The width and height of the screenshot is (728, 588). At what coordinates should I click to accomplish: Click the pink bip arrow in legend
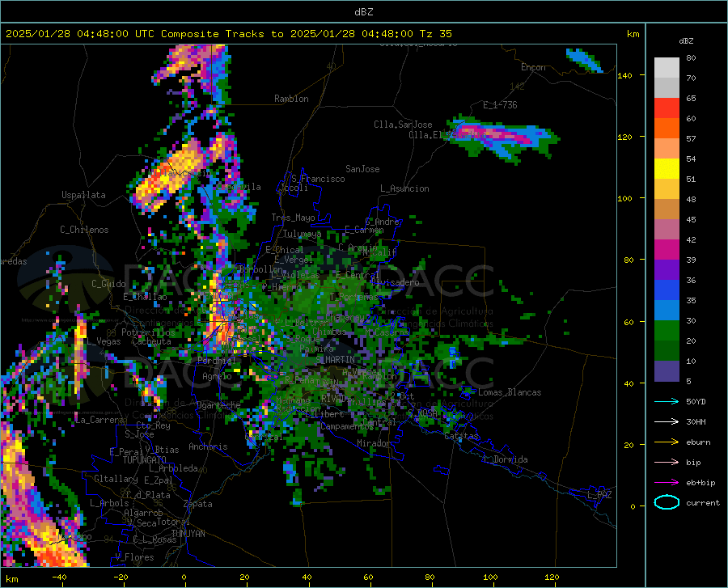click(x=667, y=463)
